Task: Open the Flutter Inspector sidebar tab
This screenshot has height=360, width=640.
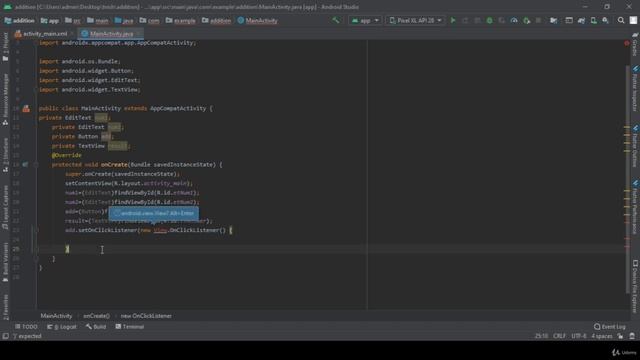Action: pos(635,89)
